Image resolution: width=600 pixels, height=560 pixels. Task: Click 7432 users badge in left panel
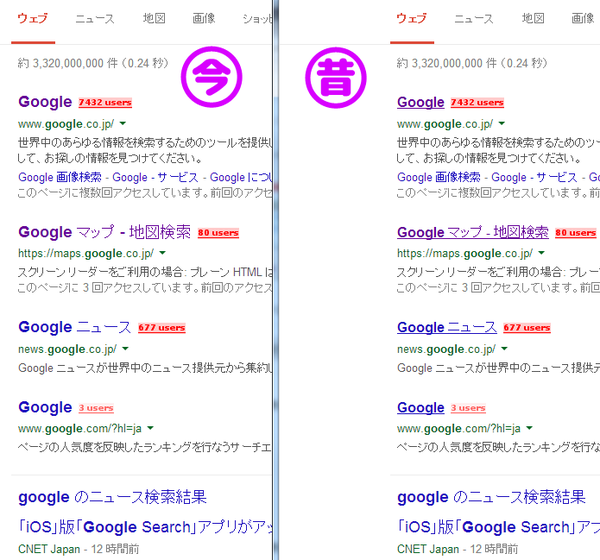[x=105, y=103]
